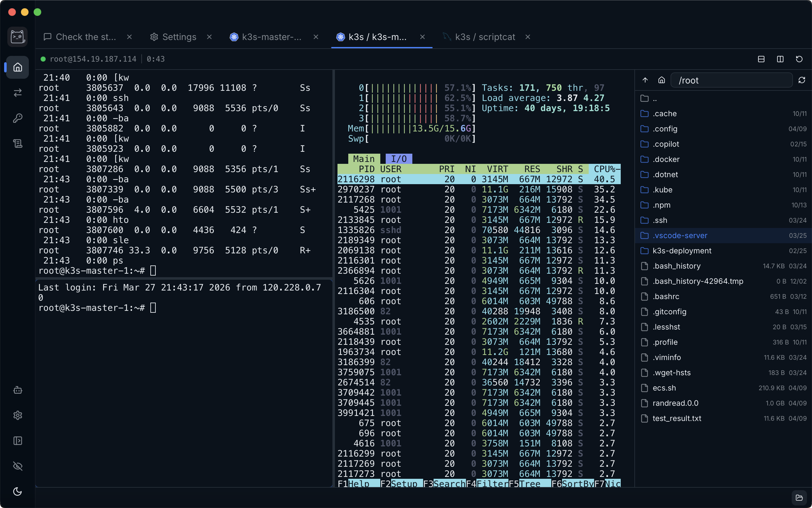Click the F6 SortBy button in htop
812x508 pixels.
click(573, 484)
